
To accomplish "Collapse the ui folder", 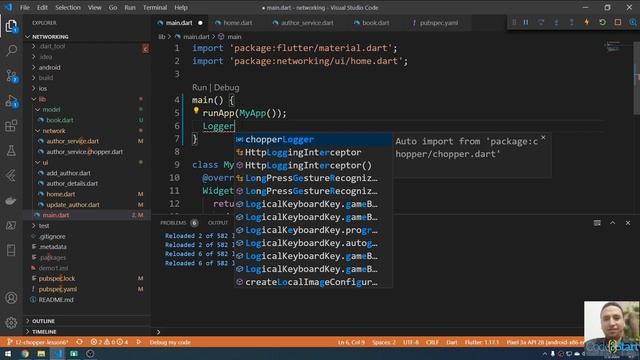I will [45, 162].
